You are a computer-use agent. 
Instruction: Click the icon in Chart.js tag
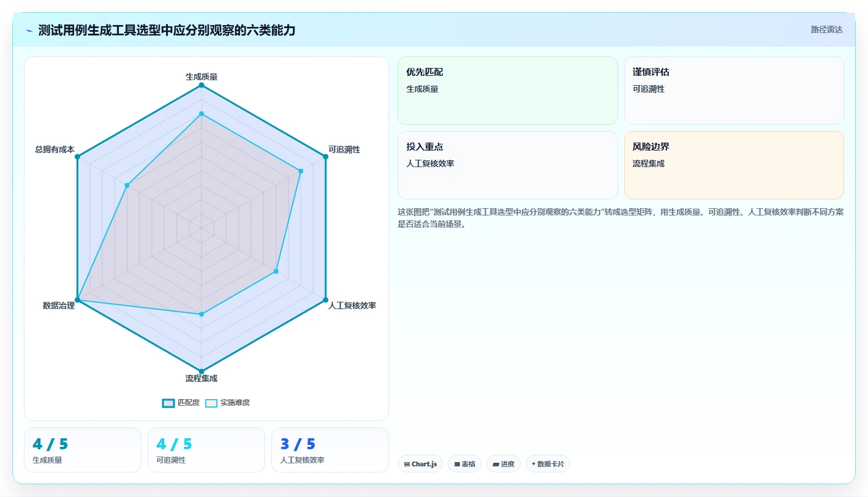pos(407,464)
